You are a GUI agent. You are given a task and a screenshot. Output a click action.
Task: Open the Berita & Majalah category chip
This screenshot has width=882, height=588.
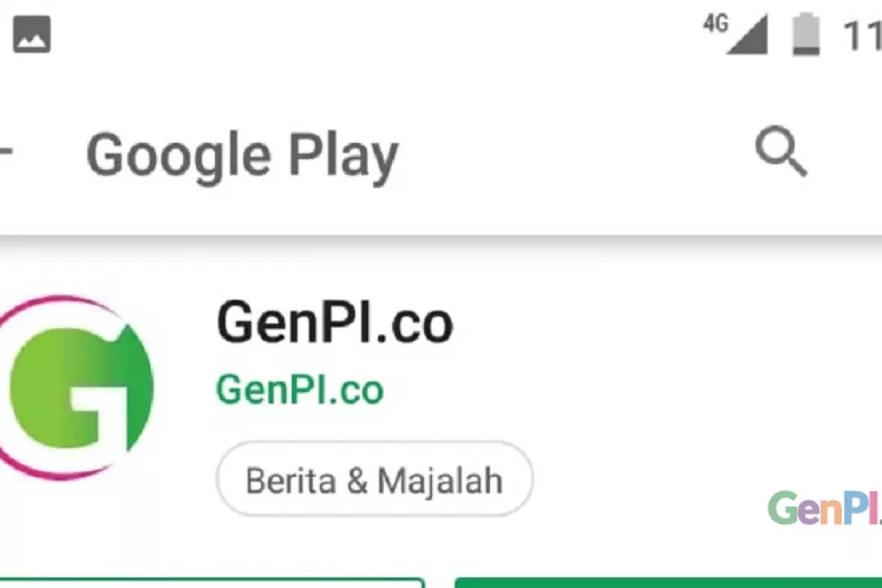(375, 479)
